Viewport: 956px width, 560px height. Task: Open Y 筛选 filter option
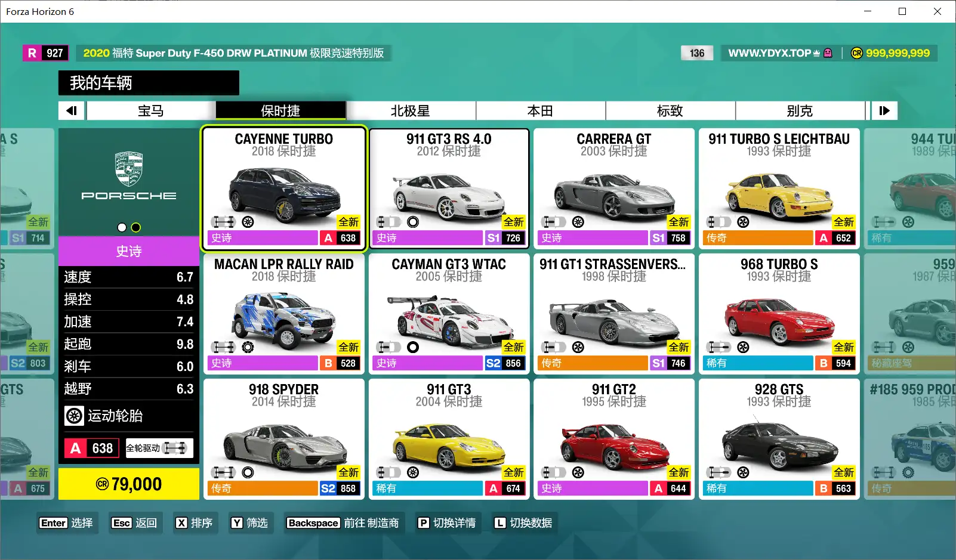(x=250, y=523)
